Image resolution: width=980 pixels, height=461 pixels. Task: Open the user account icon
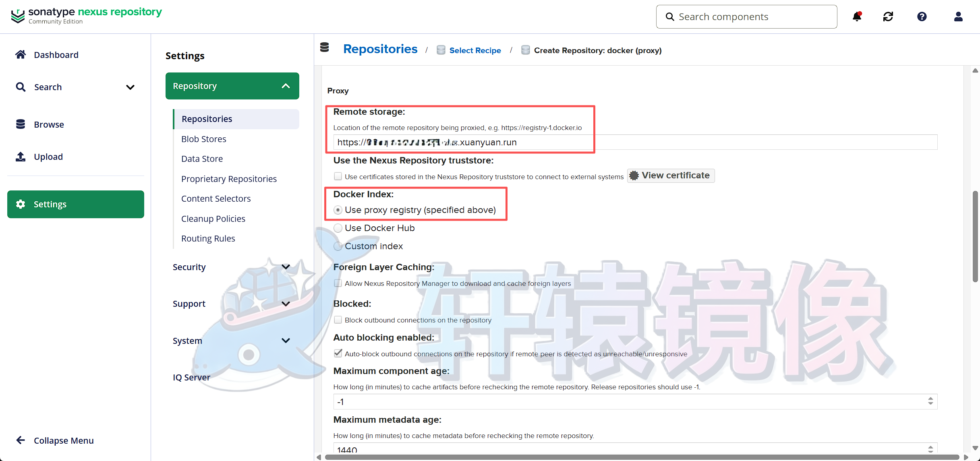click(958, 17)
